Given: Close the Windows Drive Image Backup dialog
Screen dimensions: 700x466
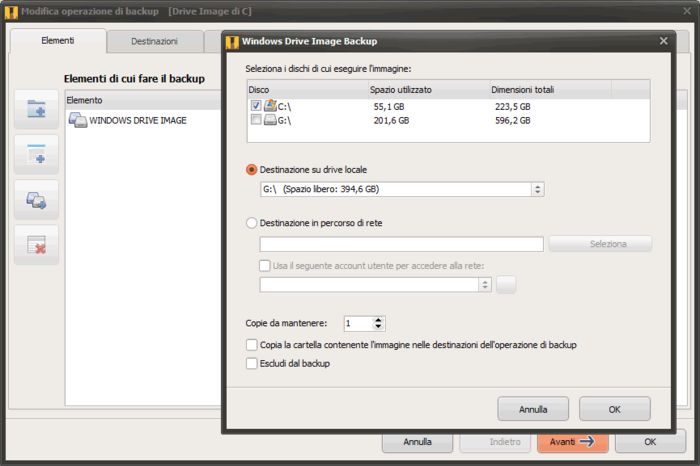Looking at the screenshot, I should pyautogui.click(x=663, y=42).
